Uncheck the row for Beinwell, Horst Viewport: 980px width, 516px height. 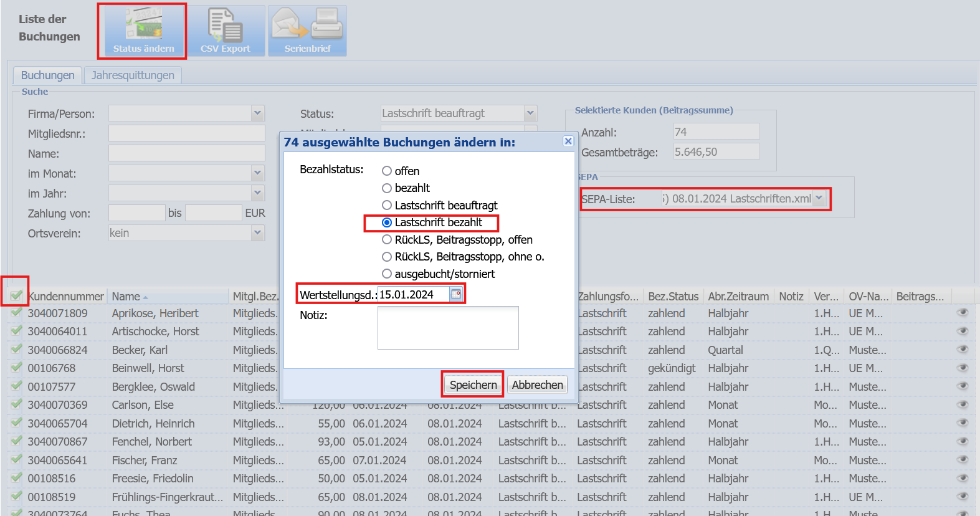(x=16, y=367)
